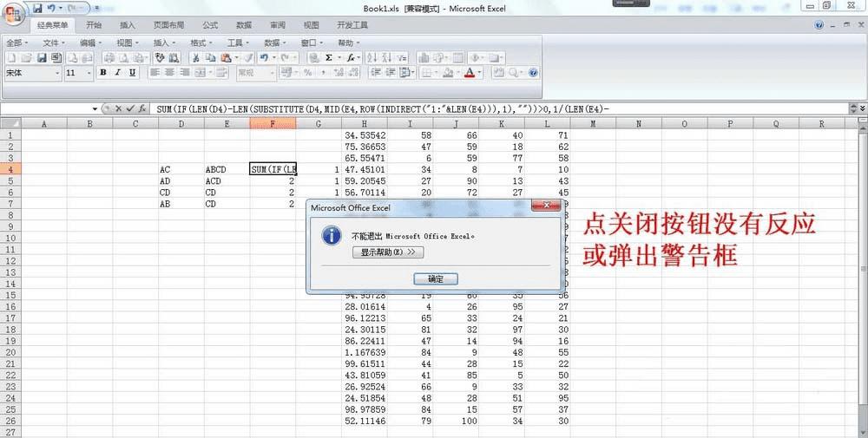Open the Name Box dropdown arrow
Image resolution: width=868 pixels, height=438 pixels.
coord(95,109)
